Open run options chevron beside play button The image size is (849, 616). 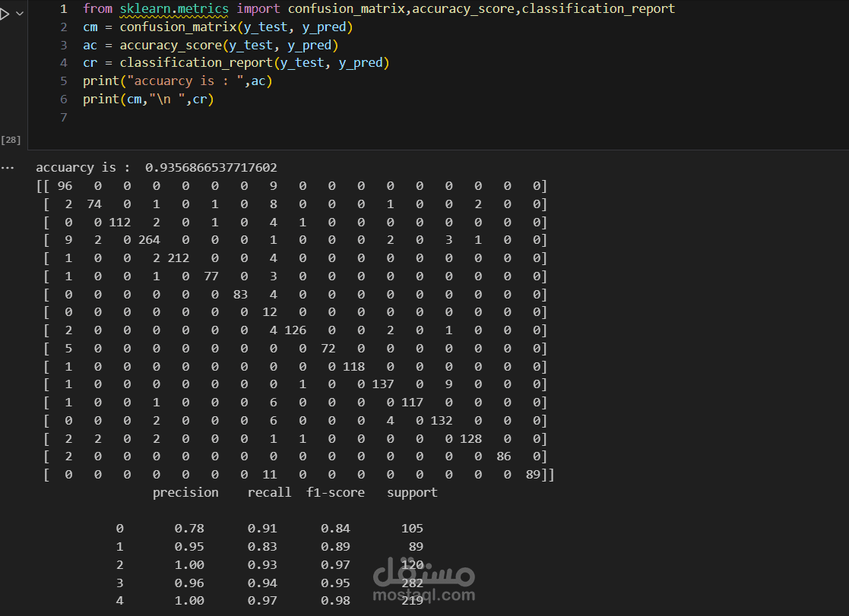click(20, 14)
